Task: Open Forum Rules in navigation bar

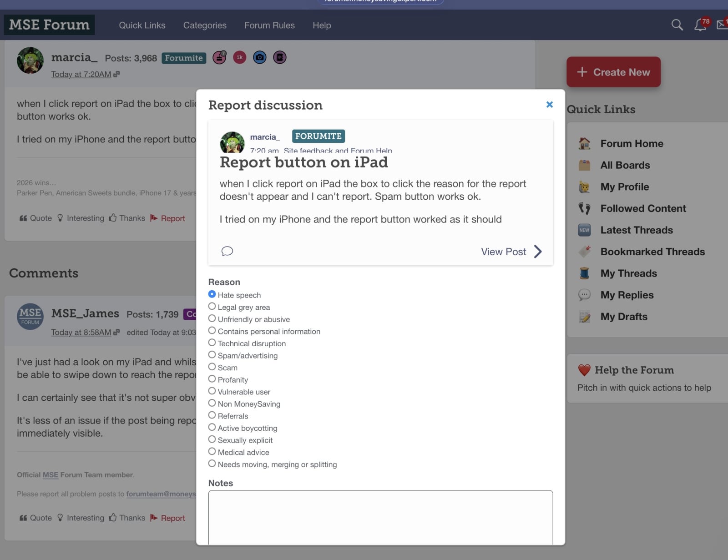Action: coord(269,25)
